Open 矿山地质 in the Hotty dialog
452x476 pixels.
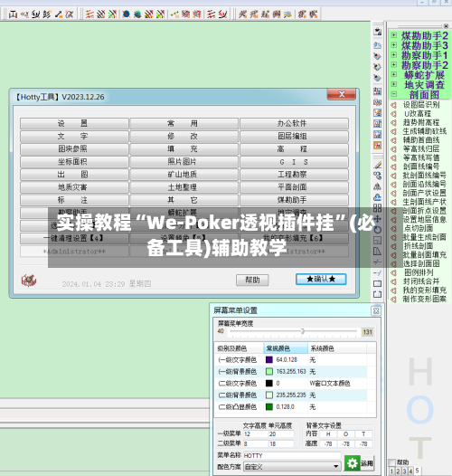click(184, 175)
